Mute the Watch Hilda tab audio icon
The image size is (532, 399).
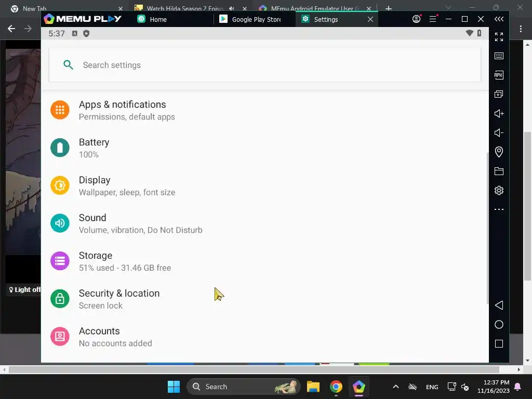(231, 8)
